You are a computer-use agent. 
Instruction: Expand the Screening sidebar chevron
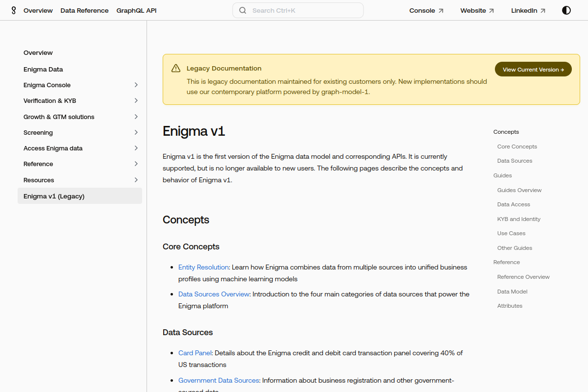tap(136, 132)
